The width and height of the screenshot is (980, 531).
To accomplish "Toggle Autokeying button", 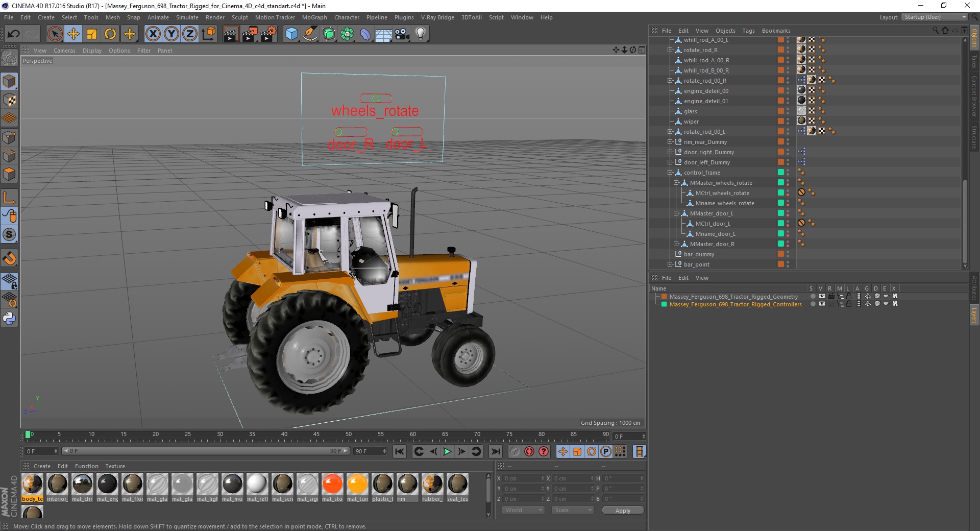I will [x=529, y=451].
